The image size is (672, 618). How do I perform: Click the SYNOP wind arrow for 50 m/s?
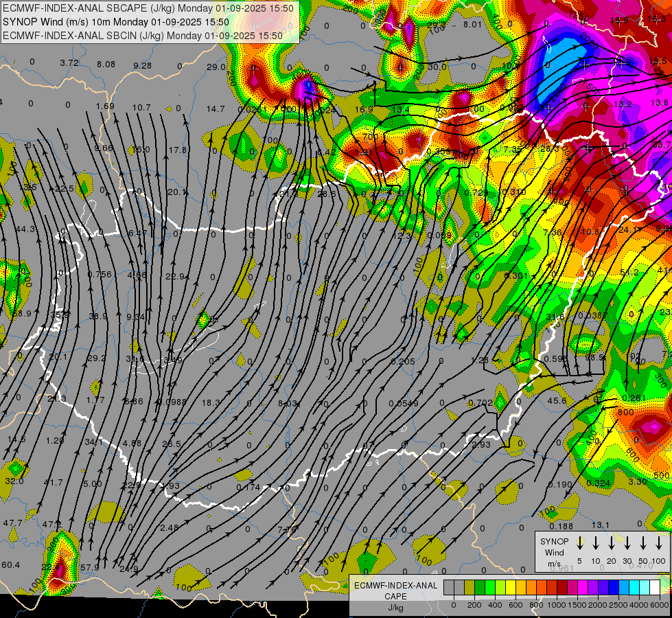tap(643, 543)
